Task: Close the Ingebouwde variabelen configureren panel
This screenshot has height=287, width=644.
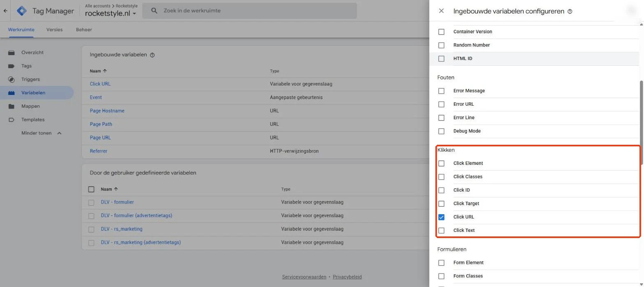Action: (x=442, y=11)
